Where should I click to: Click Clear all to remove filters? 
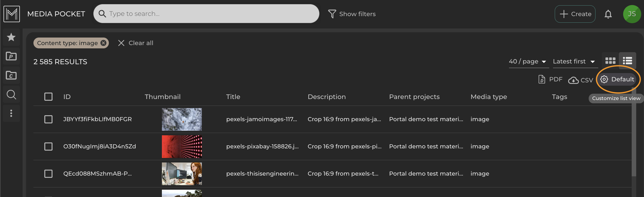(x=136, y=43)
